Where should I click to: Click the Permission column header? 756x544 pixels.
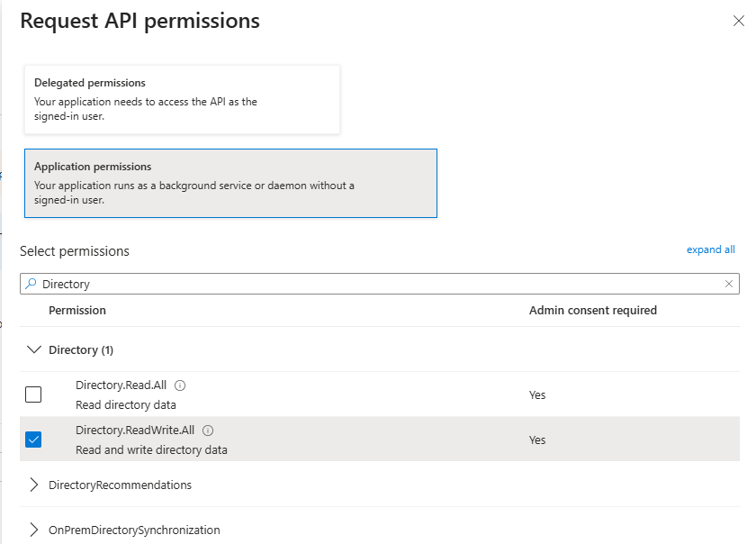[77, 310]
